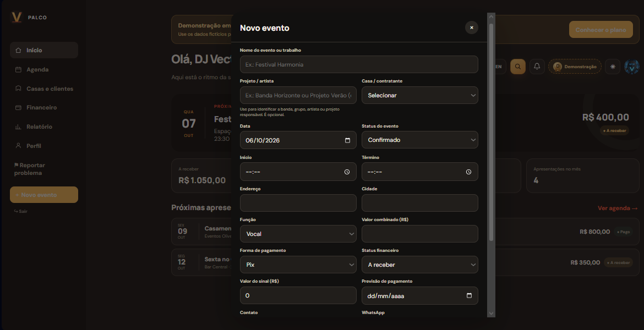Click the R$ 400,00 amount text
This screenshot has height=330, width=644.
pyautogui.click(x=605, y=117)
